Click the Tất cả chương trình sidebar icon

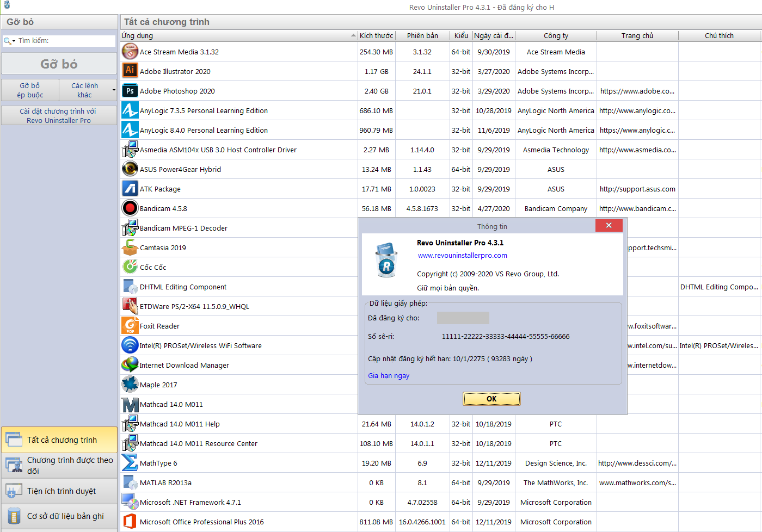[14, 440]
